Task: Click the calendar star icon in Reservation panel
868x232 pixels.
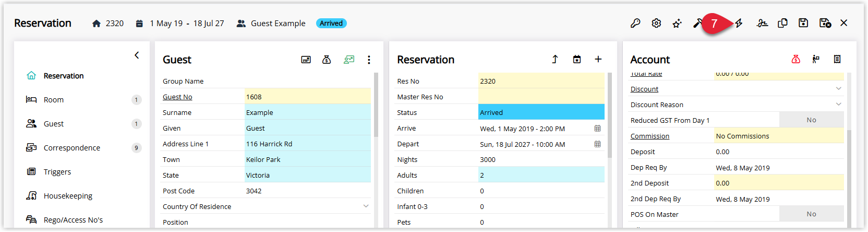Action: (577, 60)
